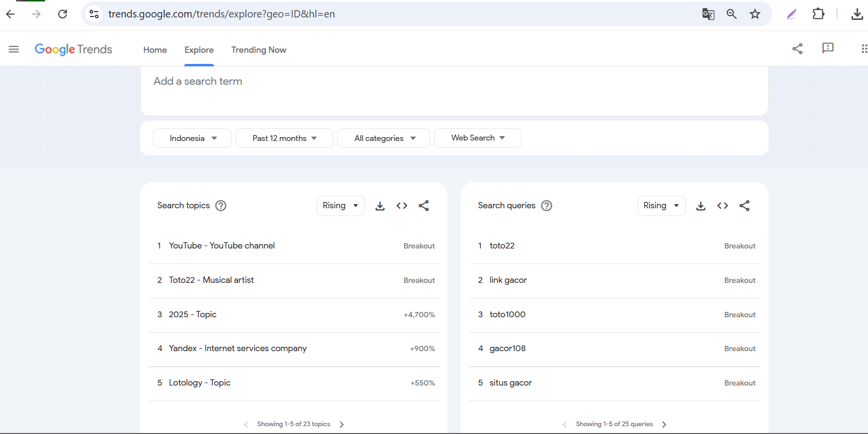868x434 pixels.
Task: Open the toto22 search query
Action: point(502,246)
